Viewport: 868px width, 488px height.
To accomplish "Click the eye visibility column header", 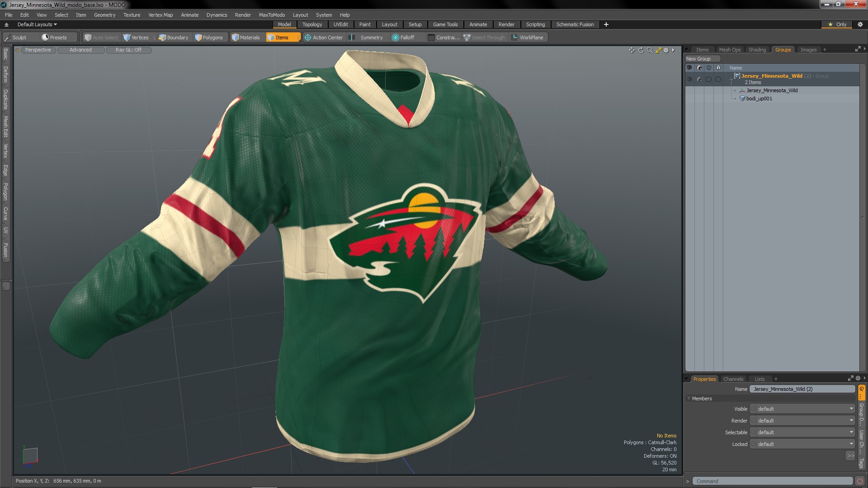I will point(689,68).
